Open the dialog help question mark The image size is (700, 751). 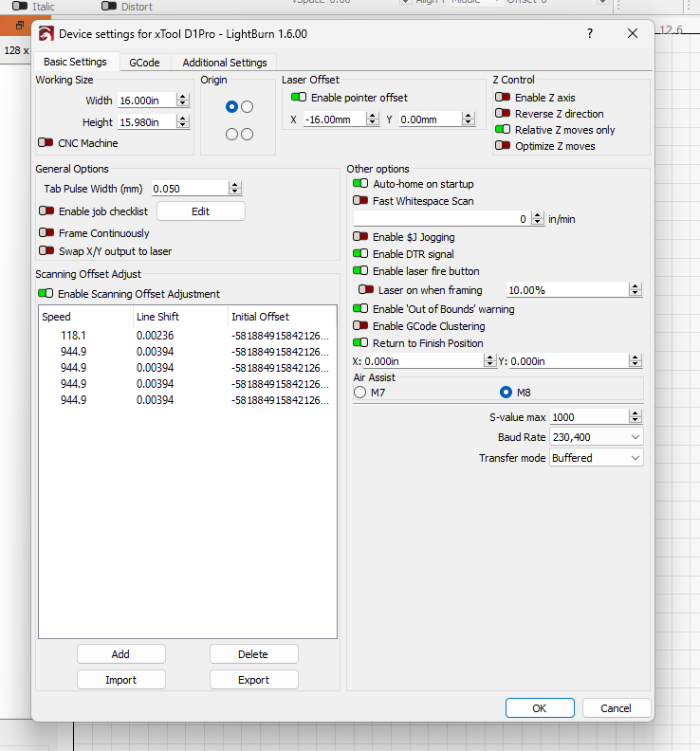(x=590, y=33)
